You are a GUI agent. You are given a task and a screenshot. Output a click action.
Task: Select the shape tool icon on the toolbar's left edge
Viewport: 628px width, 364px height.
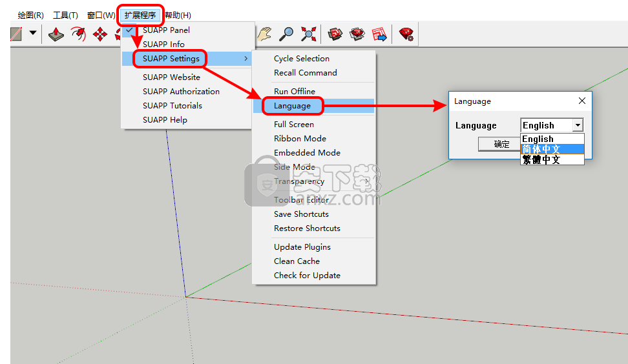[16, 34]
